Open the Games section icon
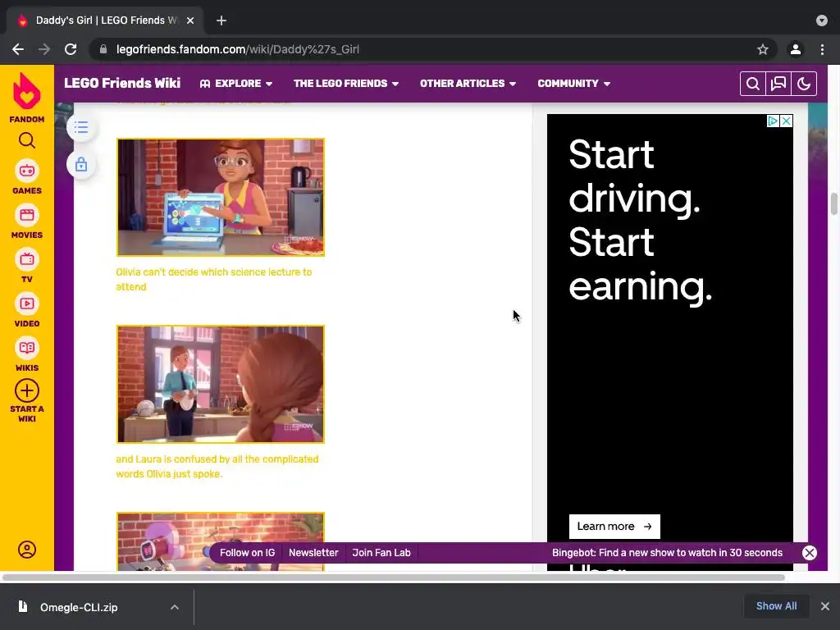The image size is (840, 630). [x=27, y=171]
